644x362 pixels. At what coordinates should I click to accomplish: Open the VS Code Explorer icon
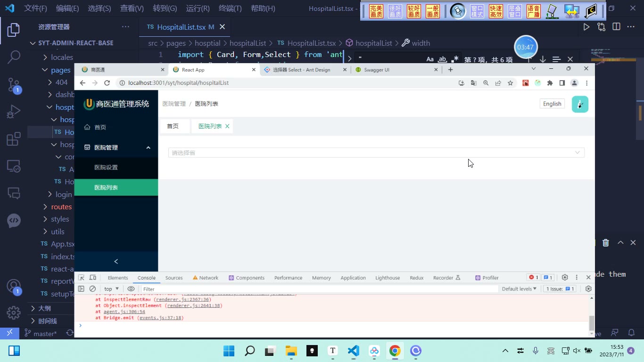point(14,30)
